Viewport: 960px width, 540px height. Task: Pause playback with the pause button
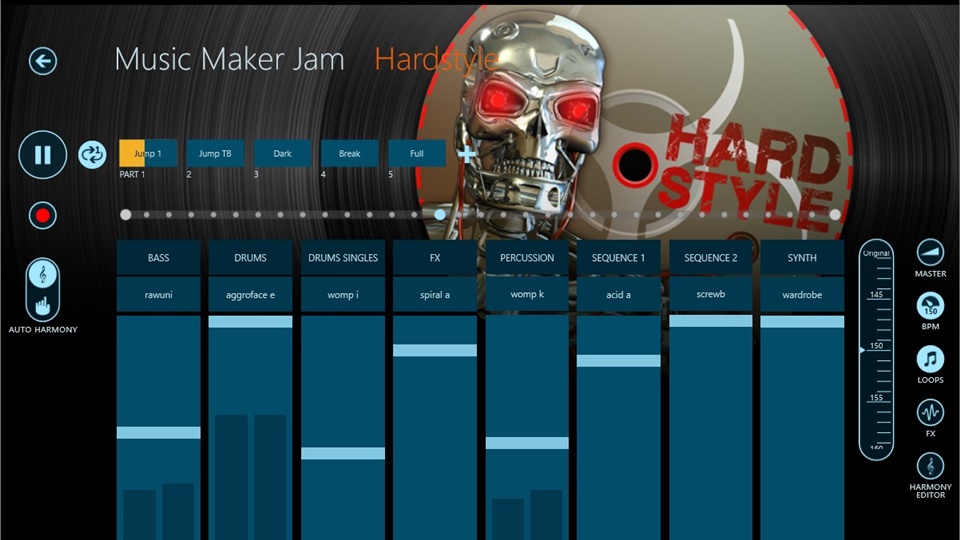pos(43,155)
